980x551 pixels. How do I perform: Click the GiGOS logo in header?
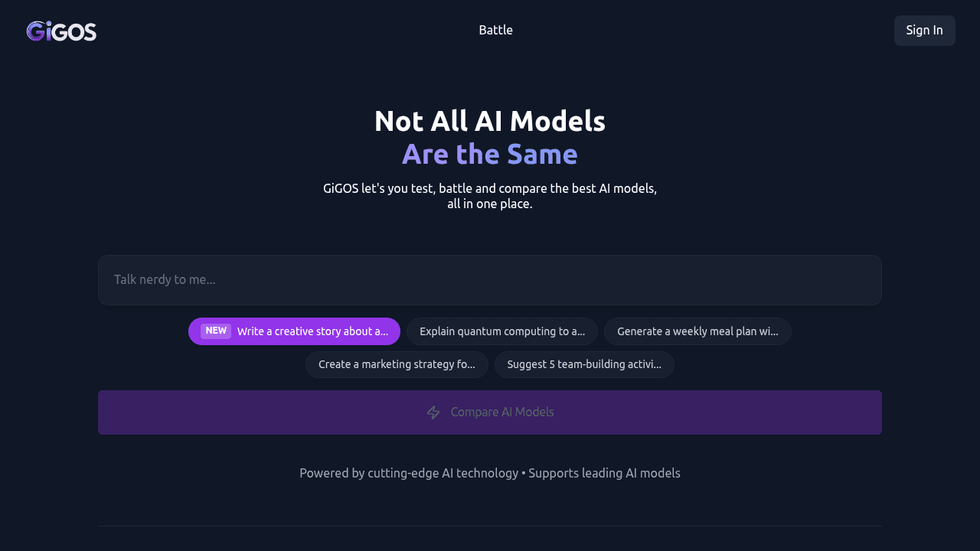click(61, 31)
